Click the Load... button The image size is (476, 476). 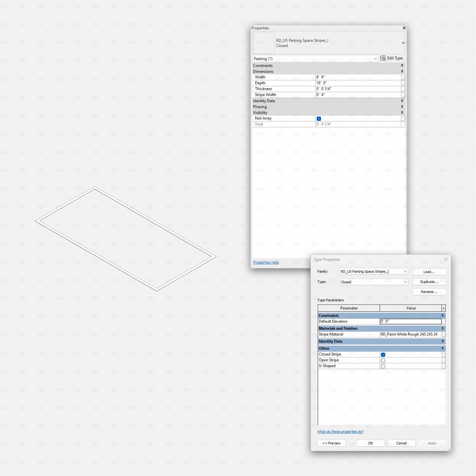[x=429, y=271]
